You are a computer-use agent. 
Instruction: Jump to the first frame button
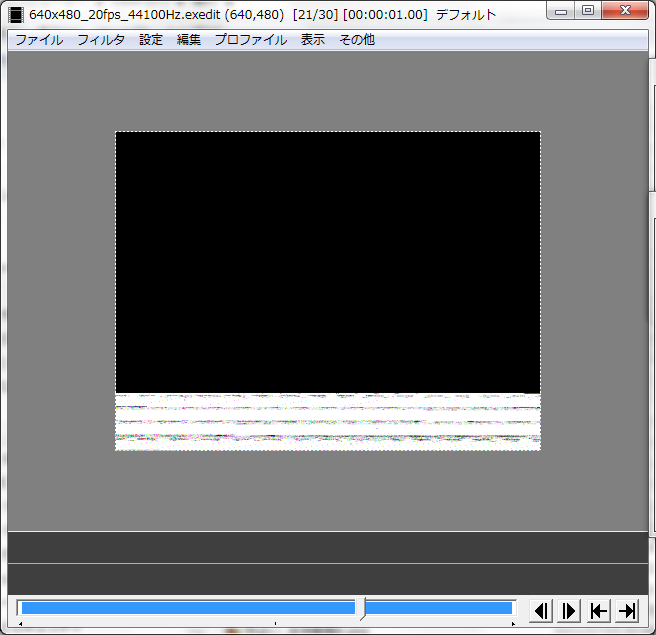tap(598, 611)
